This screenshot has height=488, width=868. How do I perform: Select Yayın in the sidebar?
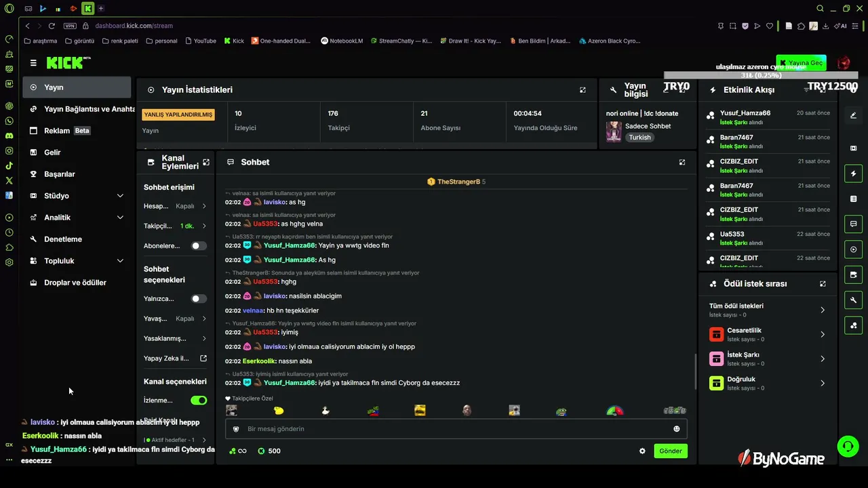pos(77,87)
